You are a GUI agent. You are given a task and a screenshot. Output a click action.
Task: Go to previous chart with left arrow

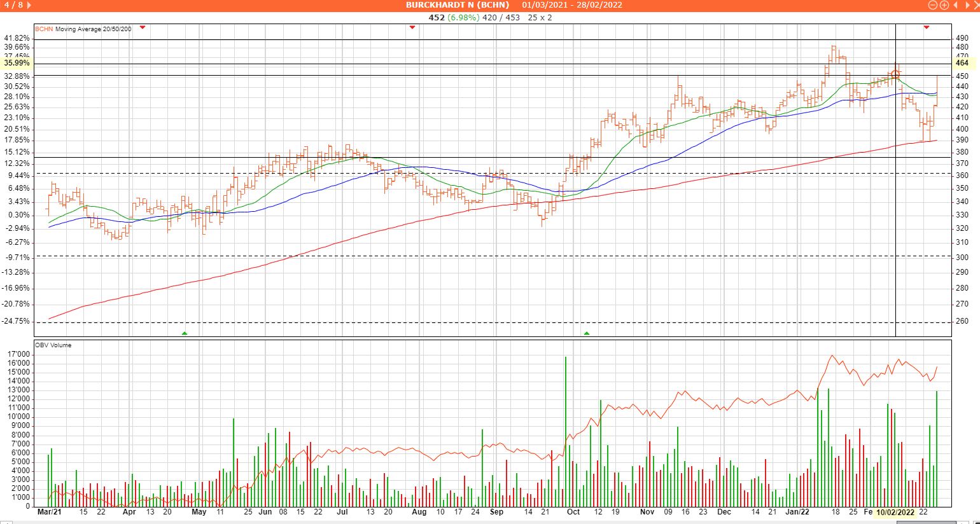(x=955, y=5)
